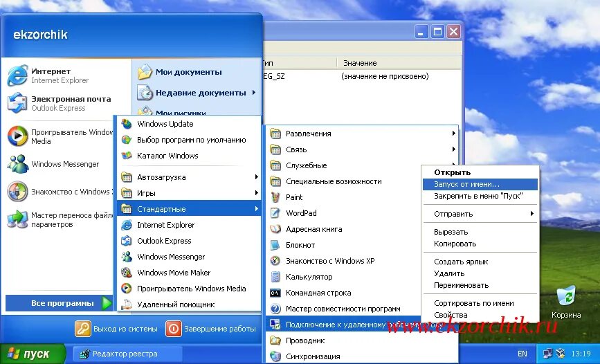
Task: Open Удаленный помощник entry
Action: 189,304
